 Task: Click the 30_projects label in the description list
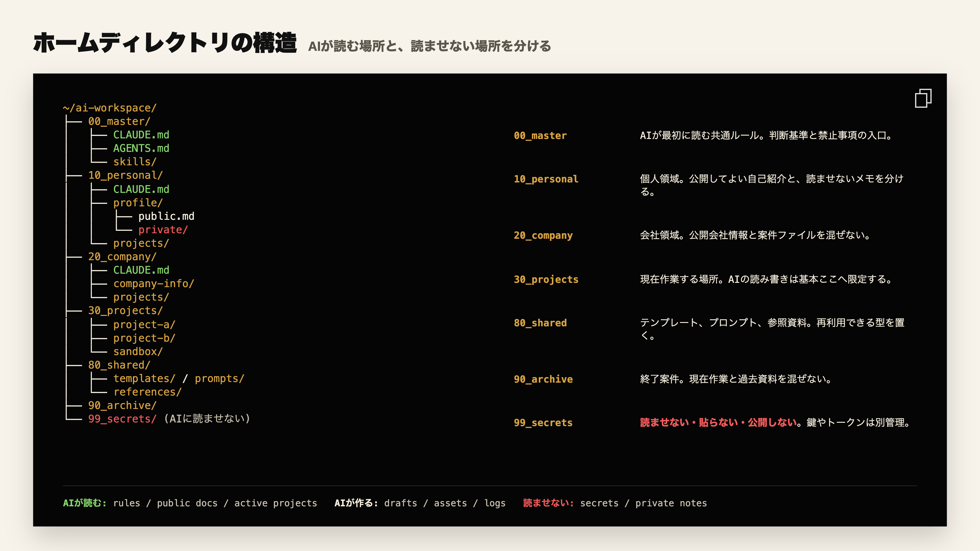click(x=546, y=279)
